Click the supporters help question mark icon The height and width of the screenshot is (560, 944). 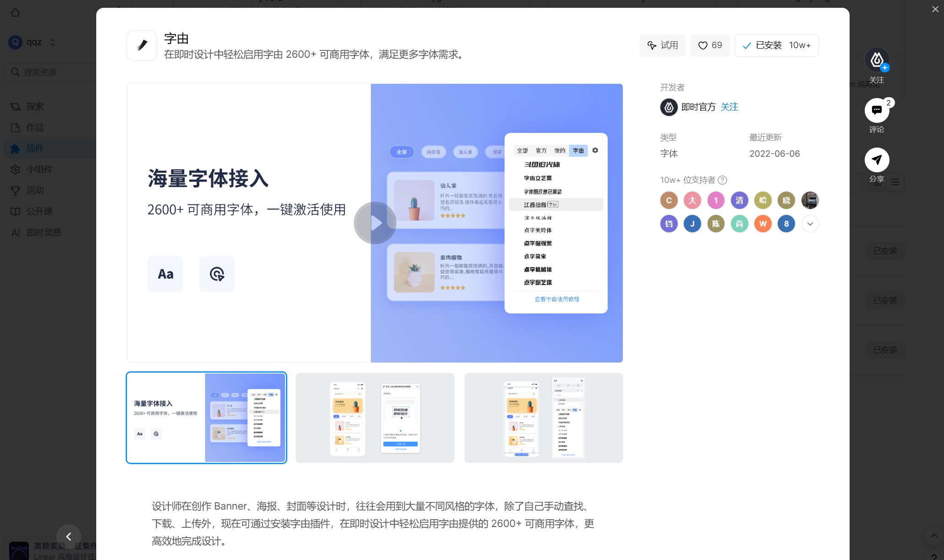click(x=723, y=180)
